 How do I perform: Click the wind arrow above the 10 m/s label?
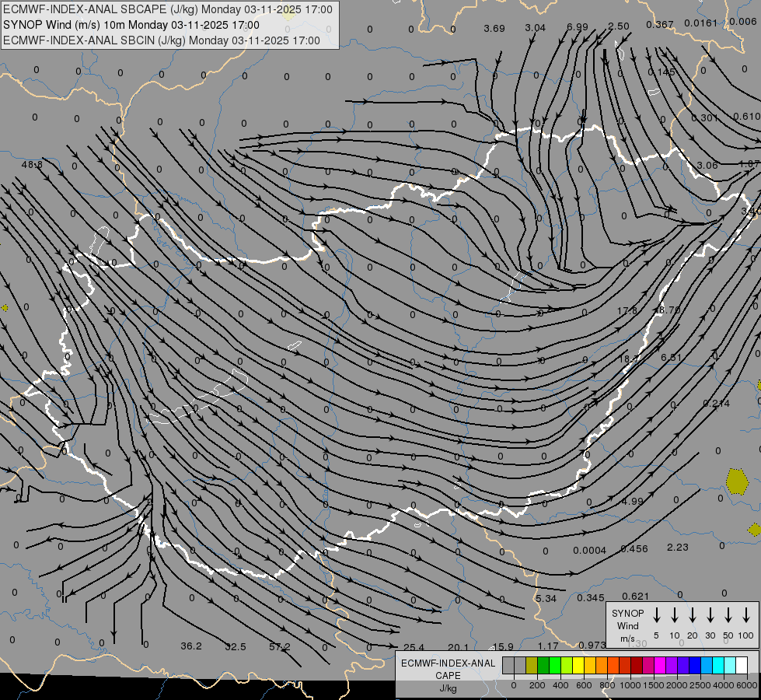click(674, 614)
